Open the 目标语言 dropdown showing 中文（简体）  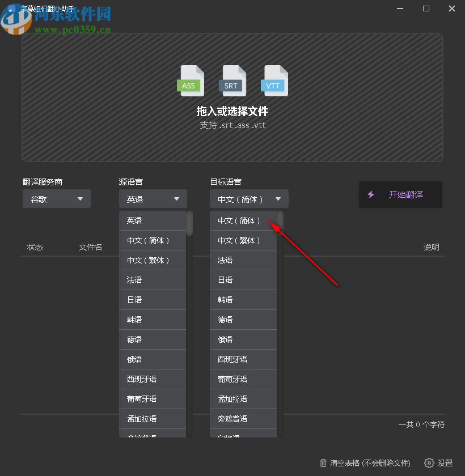pyautogui.click(x=250, y=198)
